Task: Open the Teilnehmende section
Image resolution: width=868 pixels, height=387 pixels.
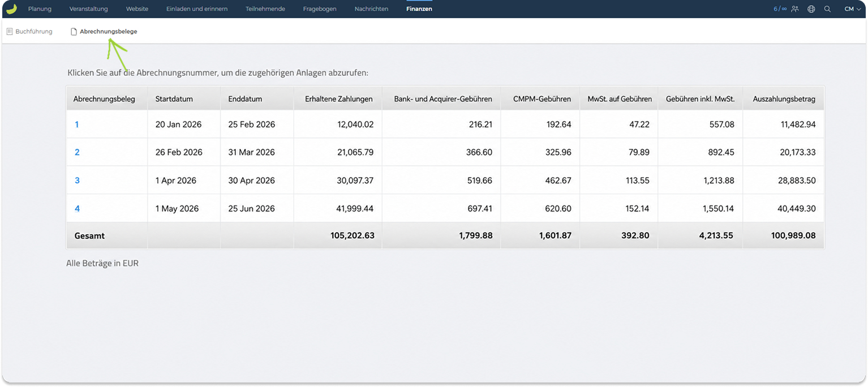Action: 265,9
